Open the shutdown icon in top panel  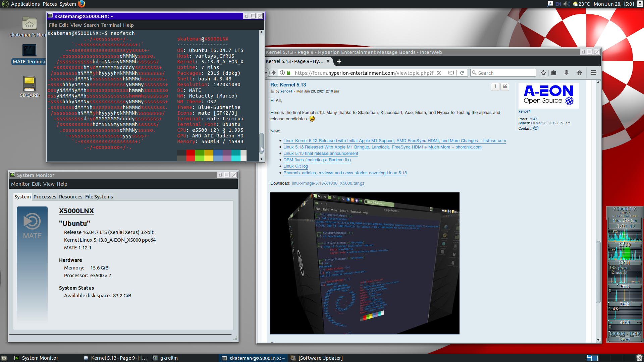640,4
